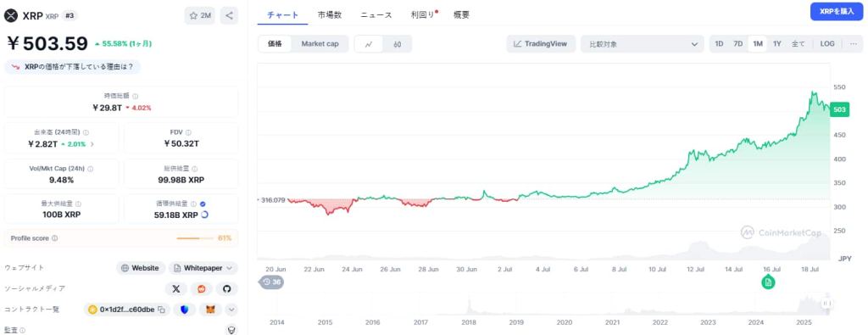Click the ¥503.59 price value
This screenshot has height=335, width=868.
point(47,43)
